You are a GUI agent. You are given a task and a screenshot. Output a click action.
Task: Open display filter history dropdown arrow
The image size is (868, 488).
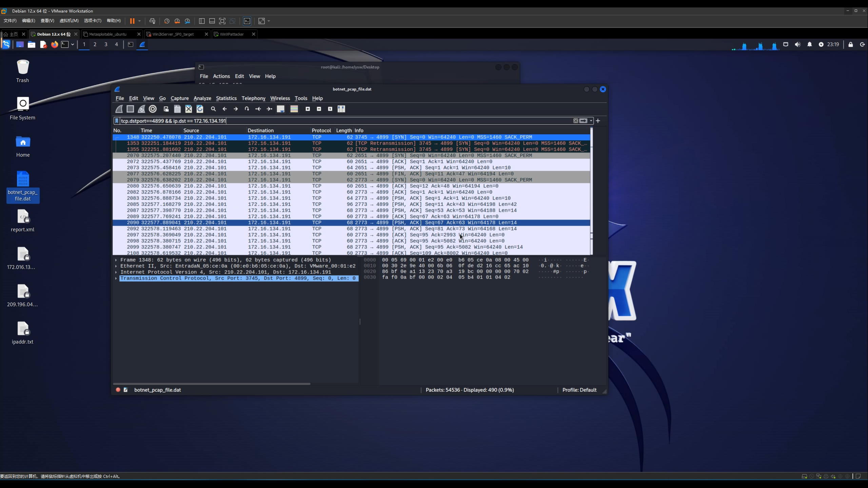pyautogui.click(x=591, y=121)
